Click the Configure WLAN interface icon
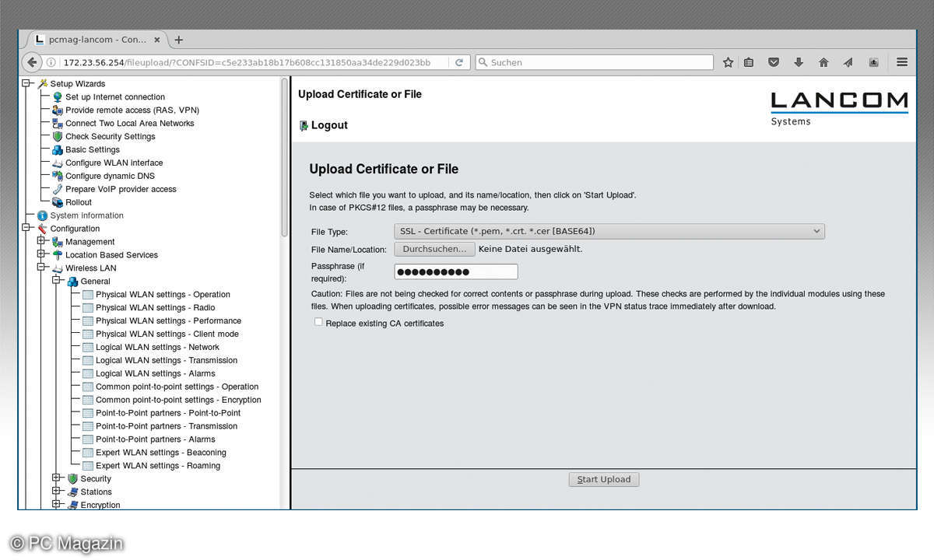 click(58, 163)
